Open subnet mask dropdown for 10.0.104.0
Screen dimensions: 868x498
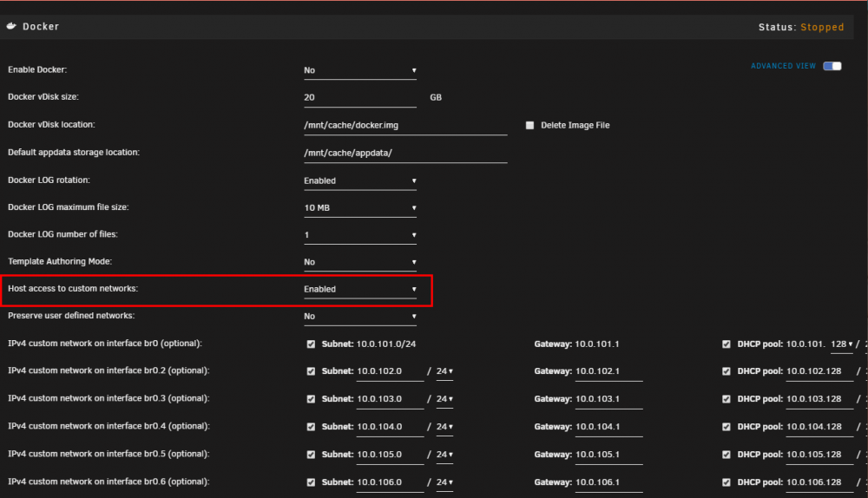coord(444,427)
